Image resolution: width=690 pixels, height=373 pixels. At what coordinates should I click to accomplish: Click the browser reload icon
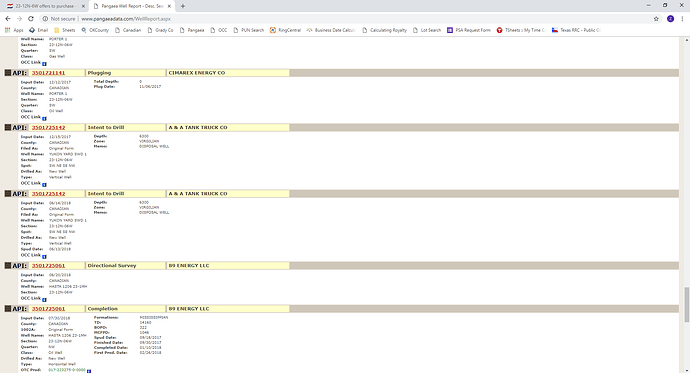tap(31, 18)
